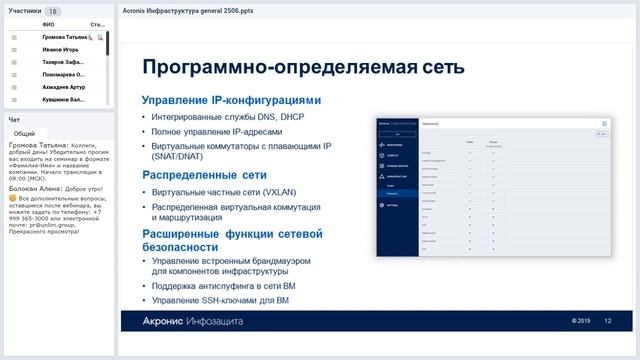Click the participants list scrollbar
Image resolution: width=640 pixels, height=360 pixels.
coord(107,43)
